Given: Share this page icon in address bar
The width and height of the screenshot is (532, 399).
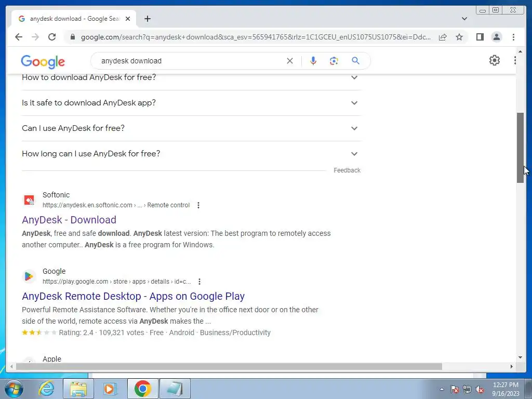Looking at the screenshot, I should (443, 37).
